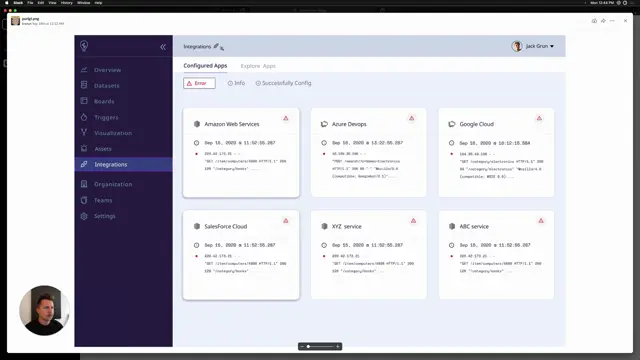Select the Integrations sidebar item
This screenshot has width=640, height=360.
point(123,164)
